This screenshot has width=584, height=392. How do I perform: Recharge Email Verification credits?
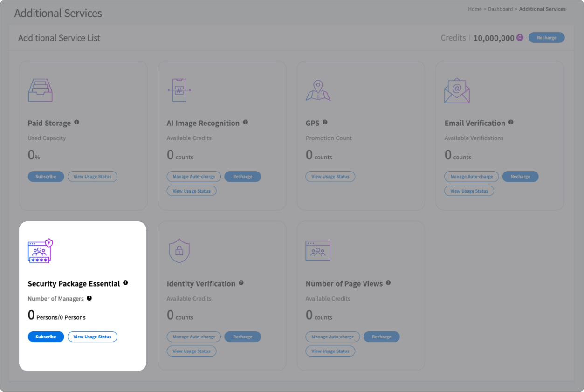520,177
